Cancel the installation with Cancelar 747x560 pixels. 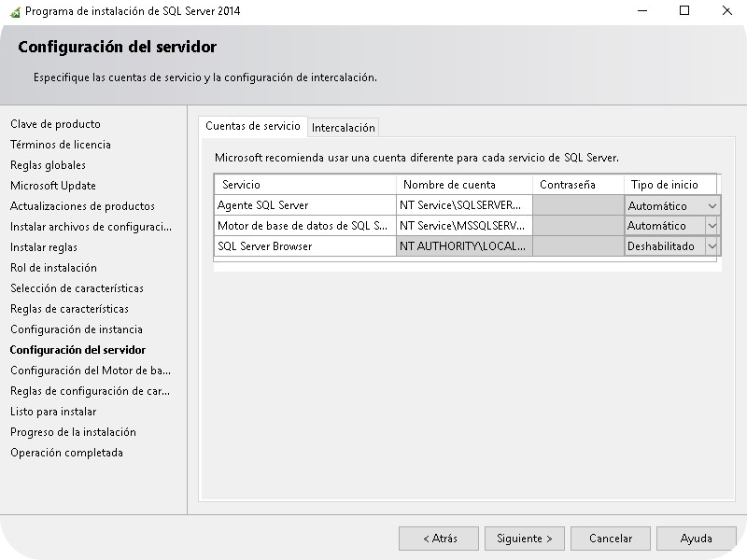coord(611,539)
